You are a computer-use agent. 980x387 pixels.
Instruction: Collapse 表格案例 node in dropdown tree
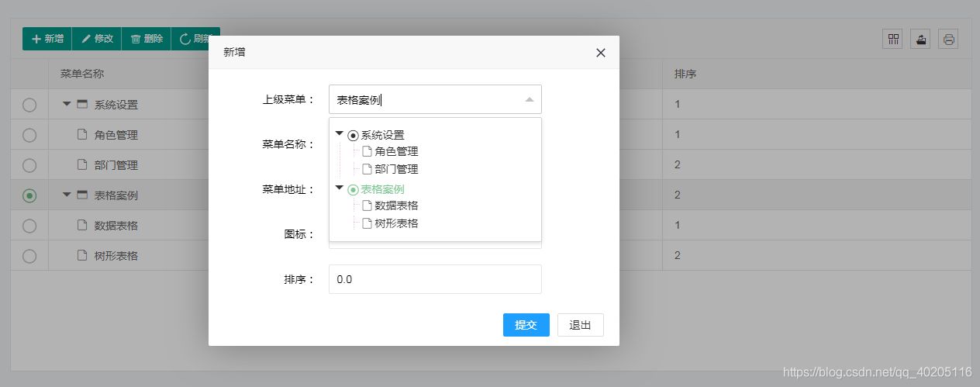[340, 188]
